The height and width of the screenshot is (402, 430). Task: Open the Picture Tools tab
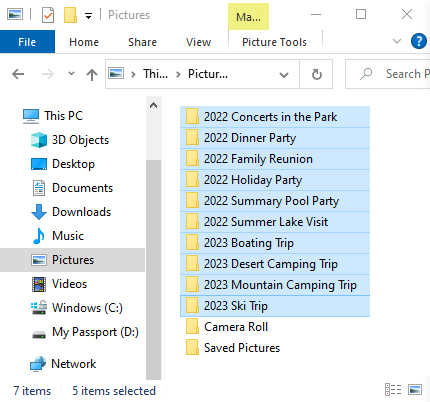pyautogui.click(x=274, y=42)
